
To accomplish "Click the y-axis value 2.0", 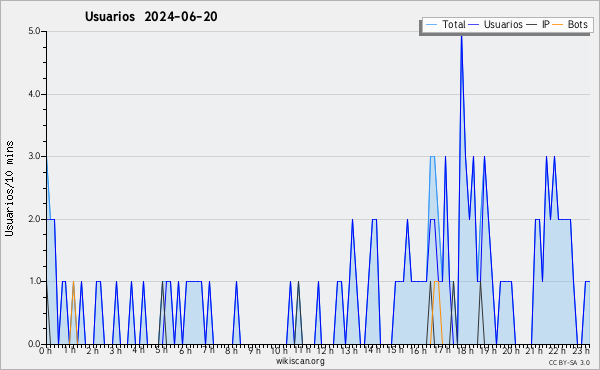I will tap(34, 219).
